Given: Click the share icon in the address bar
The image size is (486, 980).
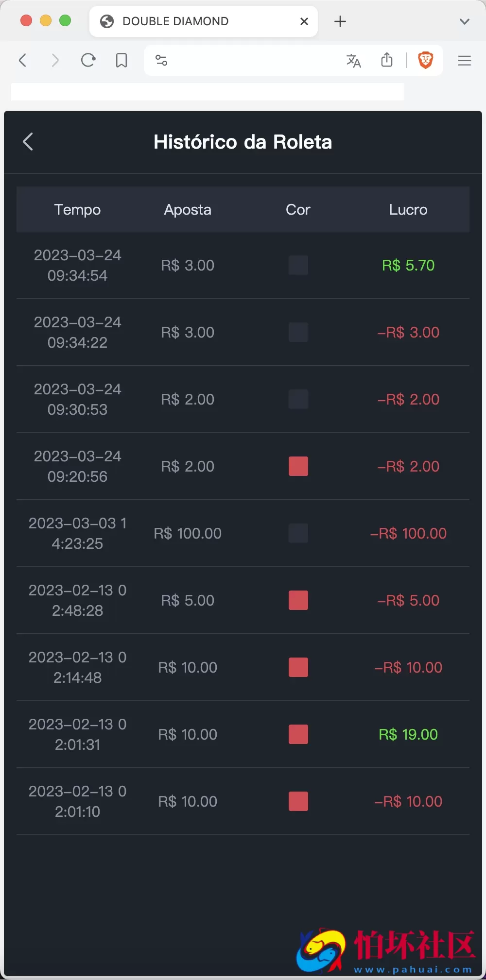Looking at the screenshot, I should 387,60.
